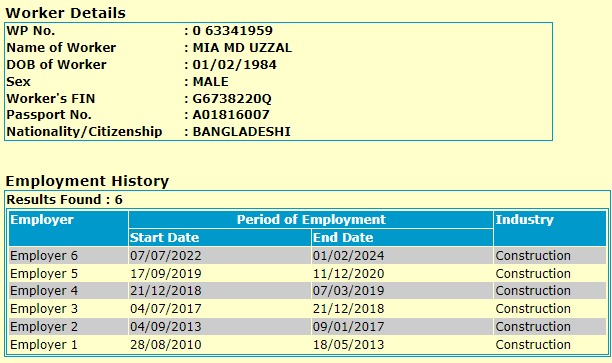Click end date 11/12/2020
This screenshot has height=363, width=612.
348,274
